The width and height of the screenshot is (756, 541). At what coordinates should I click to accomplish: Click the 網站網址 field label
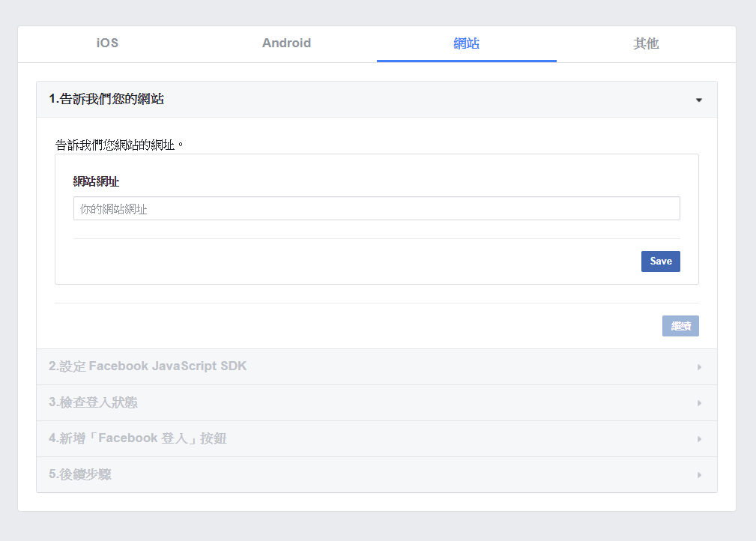(x=96, y=182)
